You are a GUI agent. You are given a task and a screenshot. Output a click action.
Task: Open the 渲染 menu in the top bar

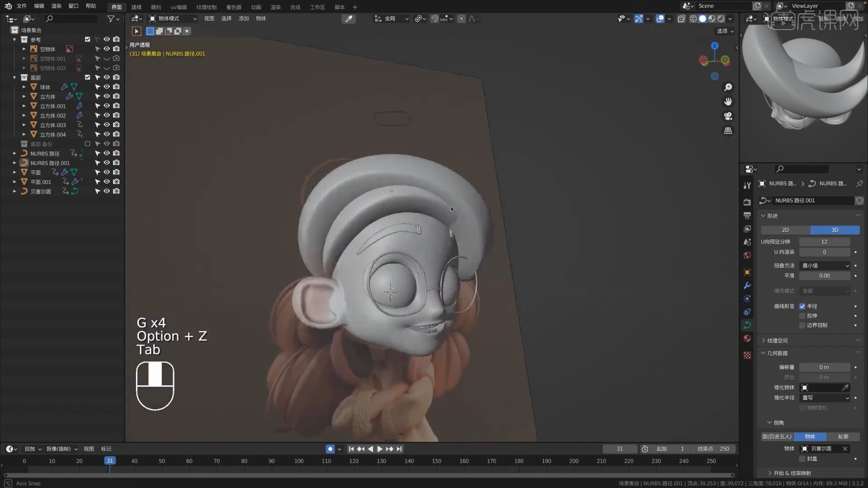point(56,6)
